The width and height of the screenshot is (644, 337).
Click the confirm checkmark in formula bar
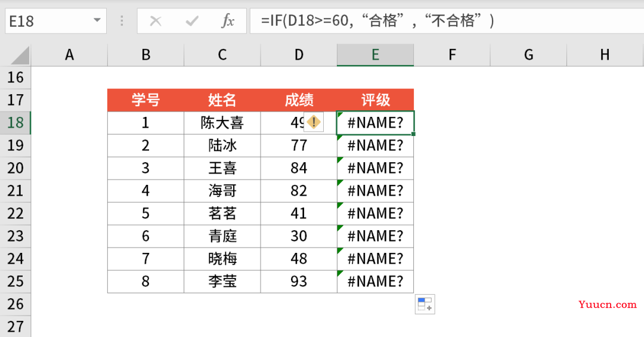[192, 21]
